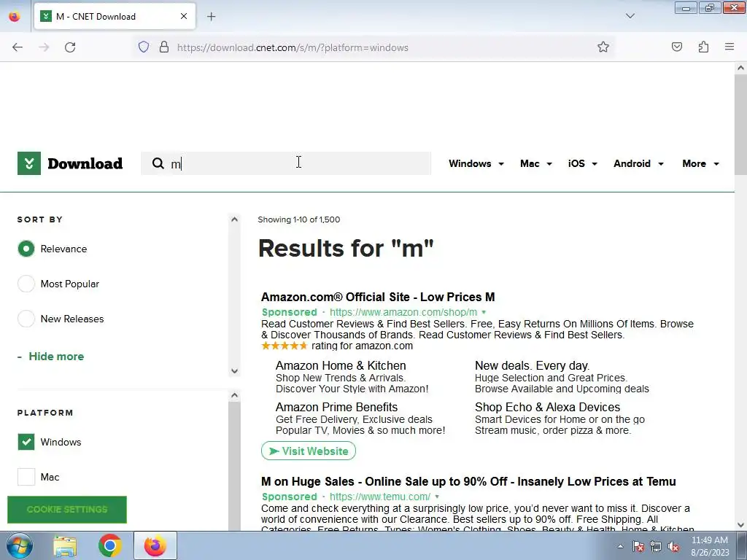Open the tracking protection shield icon

144,47
